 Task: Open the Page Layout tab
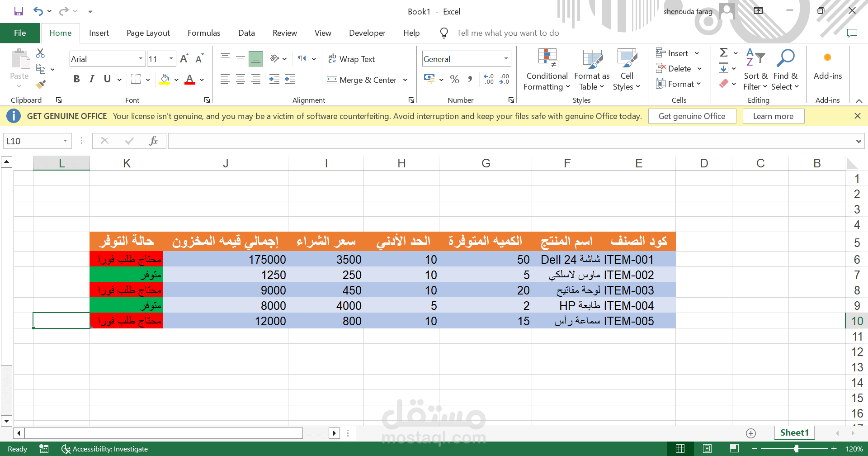(x=148, y=33)
